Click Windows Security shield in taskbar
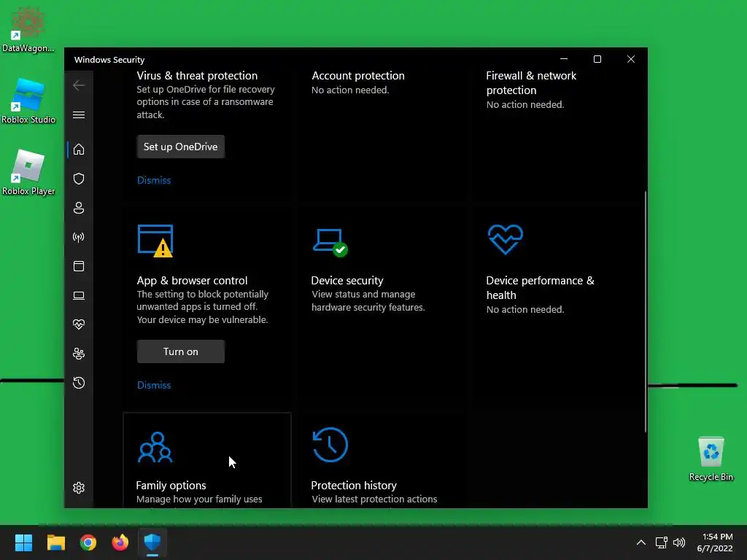 [x=152, y=542]
